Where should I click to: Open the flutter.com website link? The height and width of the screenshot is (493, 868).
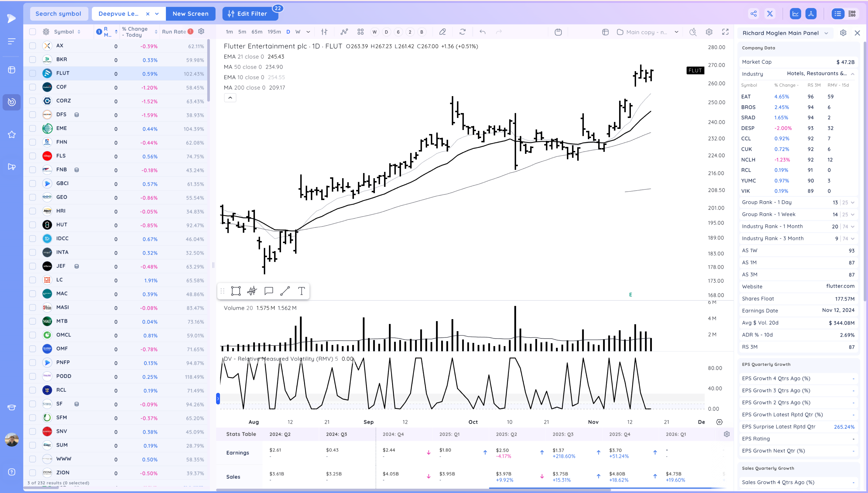840,286
